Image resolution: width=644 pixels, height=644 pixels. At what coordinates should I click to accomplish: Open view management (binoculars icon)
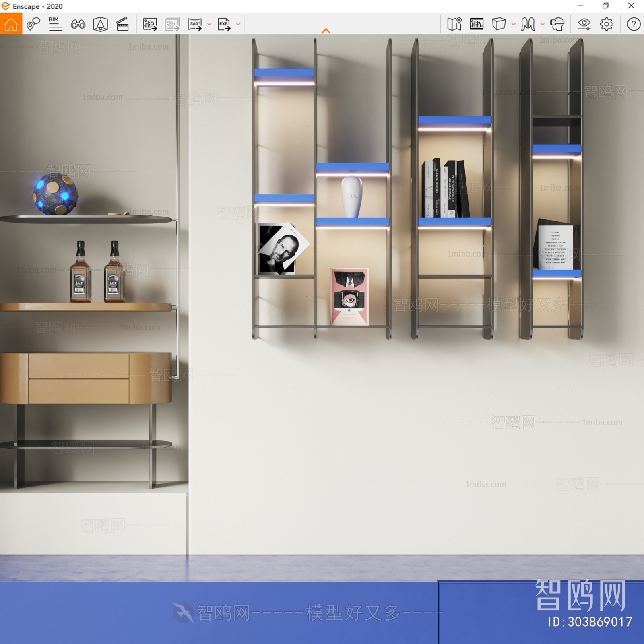click(78, 25)
